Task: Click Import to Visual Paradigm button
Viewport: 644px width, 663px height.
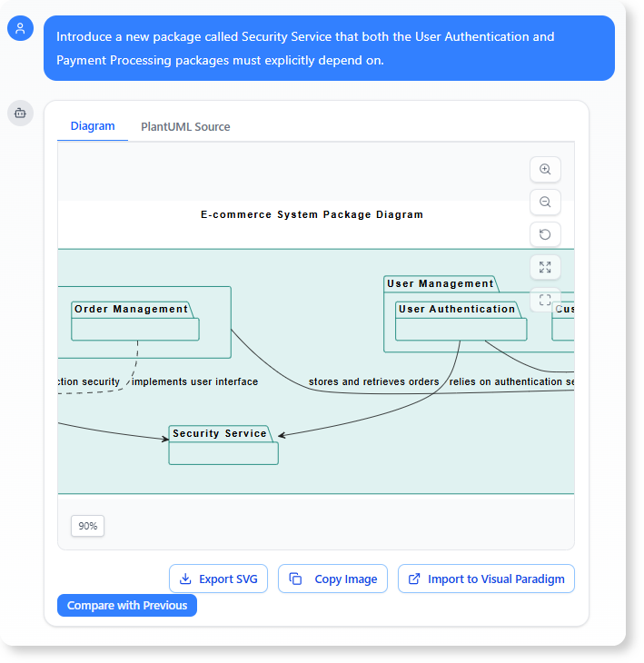Action: pyautogui.click(x=486, y=579)
